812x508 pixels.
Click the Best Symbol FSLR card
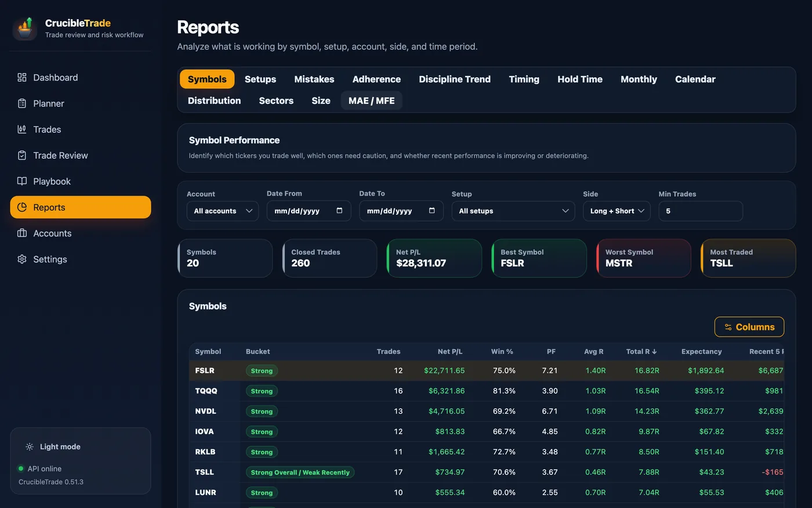tap(539, 258)
